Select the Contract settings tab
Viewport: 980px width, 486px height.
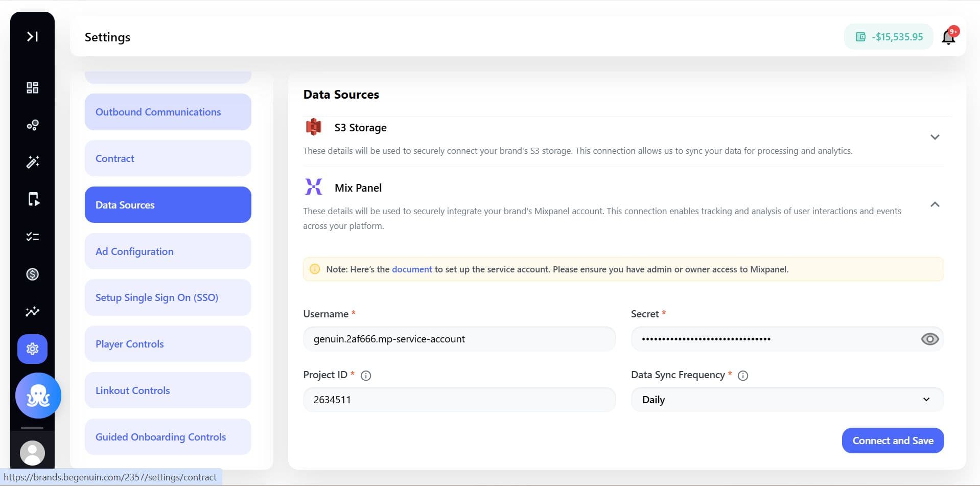[x=168, y=158]
